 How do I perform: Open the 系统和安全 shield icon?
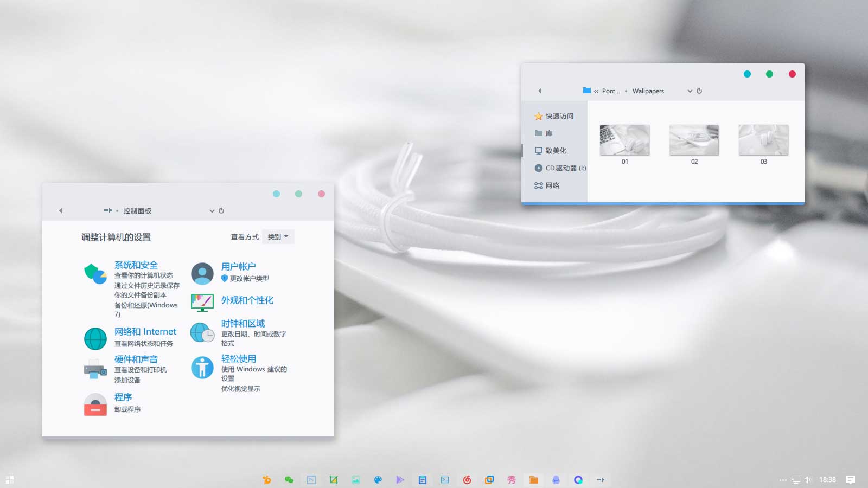tap(95, 274)
